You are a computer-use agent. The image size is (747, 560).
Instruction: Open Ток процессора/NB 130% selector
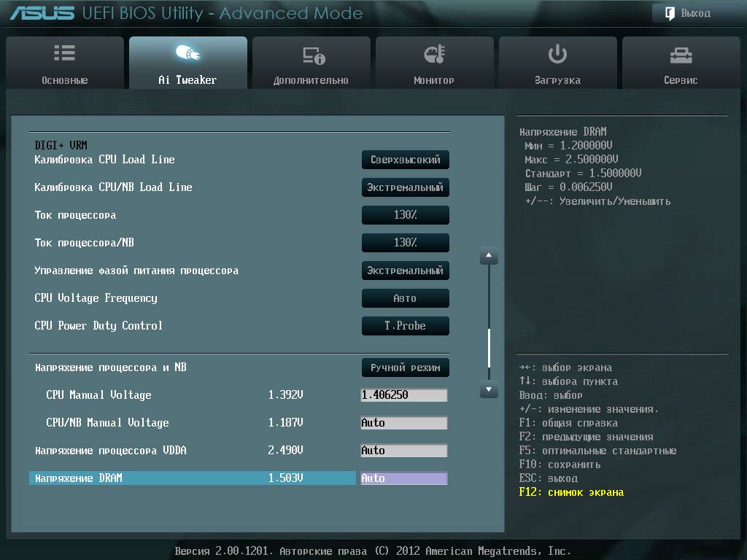tap(405, 243)
